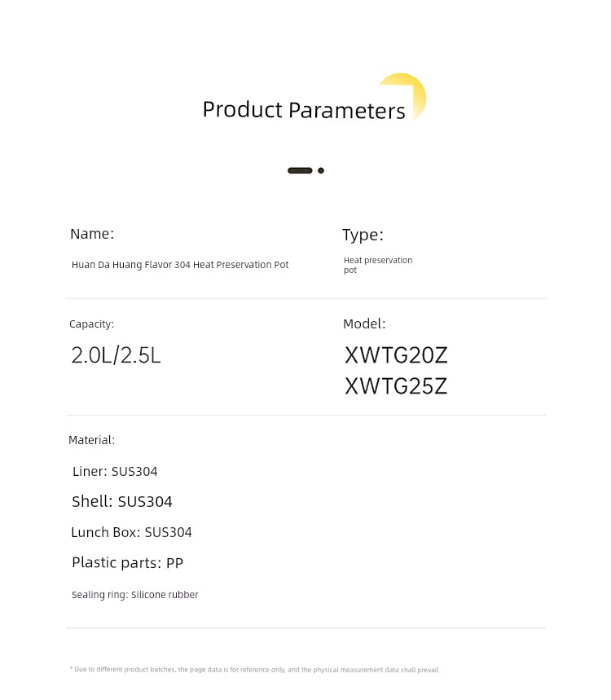Select the Type: label
Viewport: 611px width, 700px height.
363,236
